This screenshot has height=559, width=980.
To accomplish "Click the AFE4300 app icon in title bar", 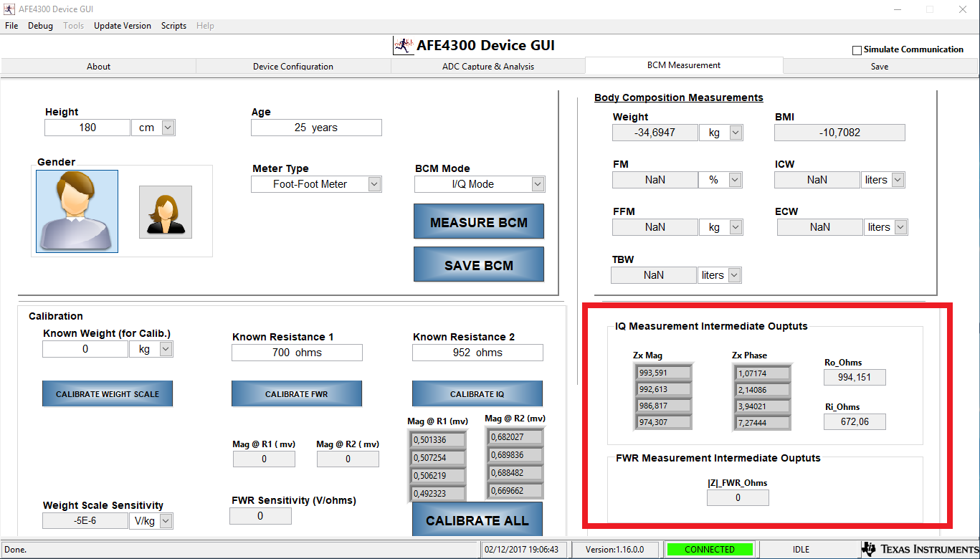I will click(x=9, y=9).
